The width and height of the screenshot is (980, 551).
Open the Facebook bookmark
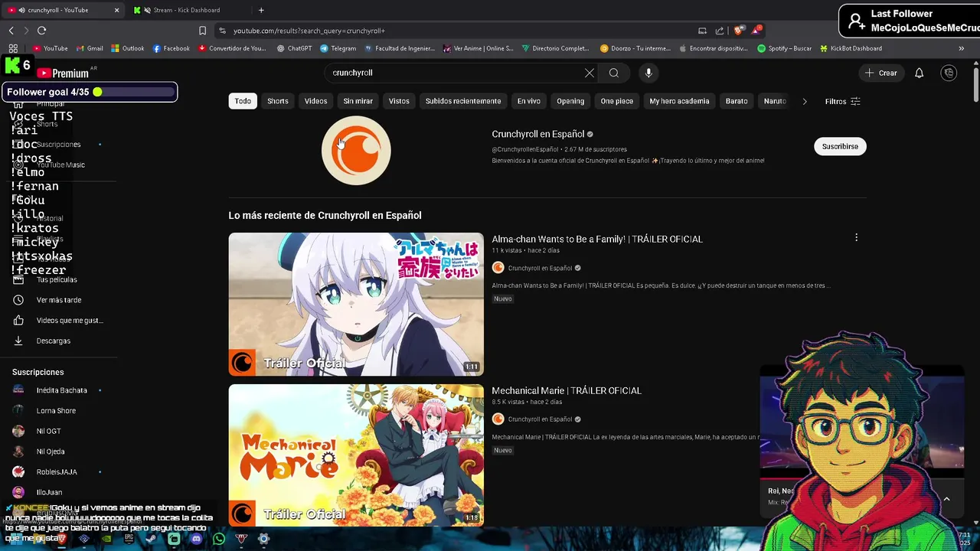(x=171, y=48)
